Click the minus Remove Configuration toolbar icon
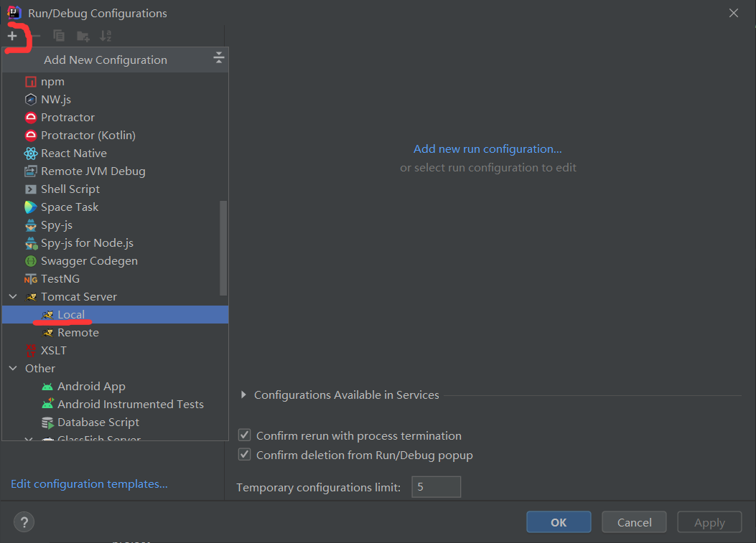756x543 pixels. tap(34, 36)
